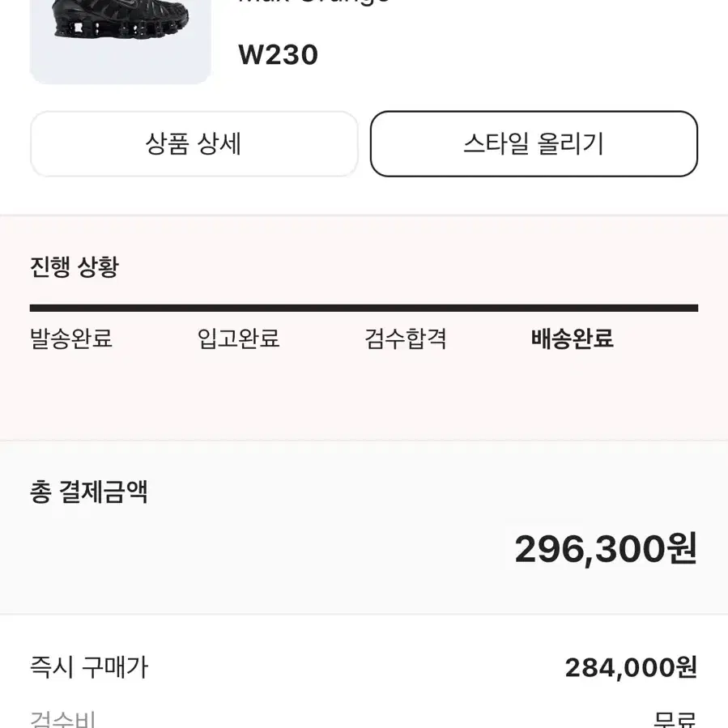Click the black progress status bar
The height and width of the screenshot is (728, 728).
click(x=364, y=308)
